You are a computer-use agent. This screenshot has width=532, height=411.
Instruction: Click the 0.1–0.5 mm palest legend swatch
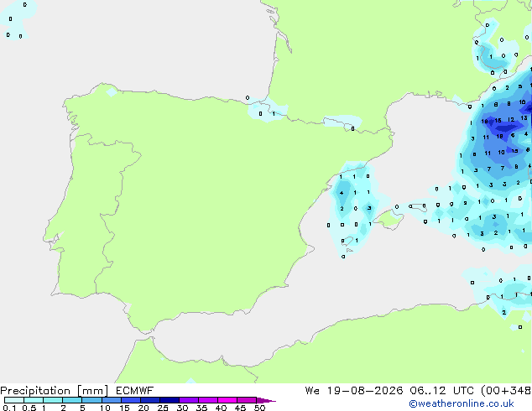tap(14, 400)
